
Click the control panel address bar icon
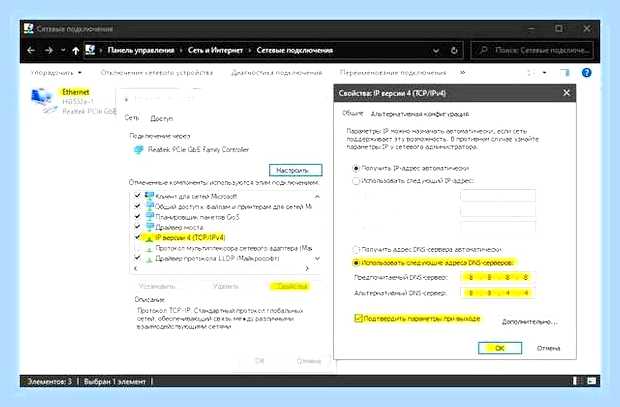click(x=90, y=50)
